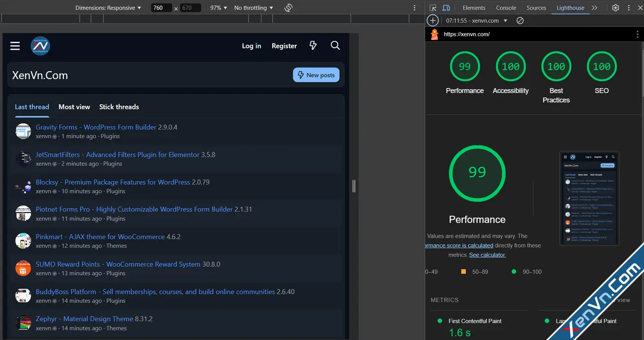Click the New posts button
Image resolution: width=644 pixels, height=340 pixels.
pos(316,75)
